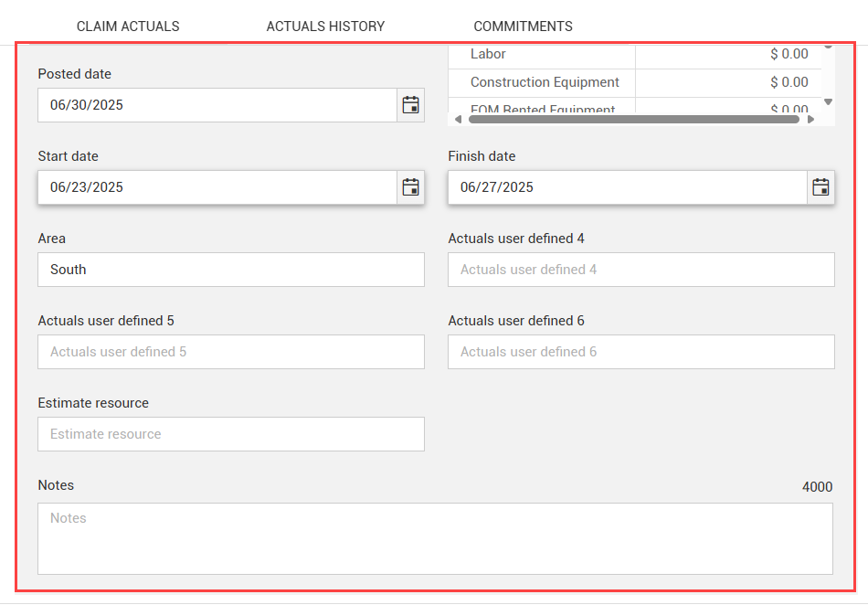The image size is (868, 605).
Task: Go to the Commitments tab
Action: coord(523,27)
